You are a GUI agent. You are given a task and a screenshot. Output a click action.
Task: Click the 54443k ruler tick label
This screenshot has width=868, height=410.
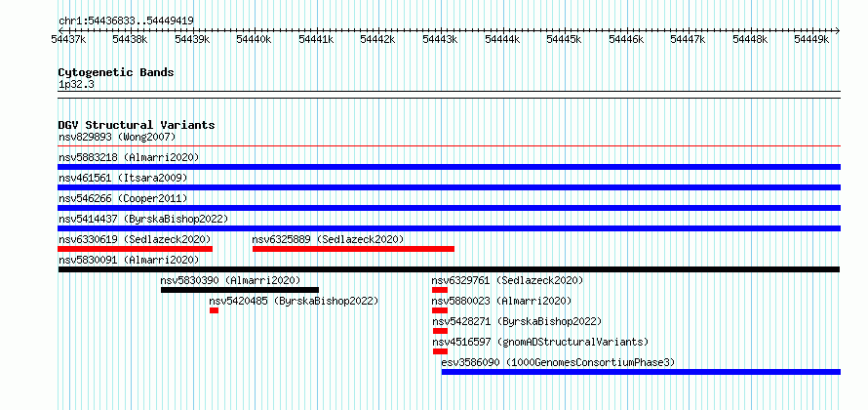click(x=441, y=39)
